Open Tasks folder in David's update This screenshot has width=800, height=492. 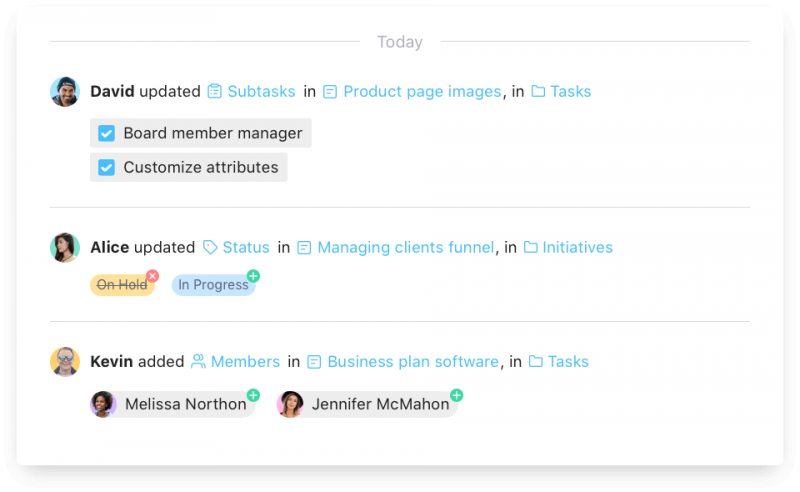pyautogui.click(x=570, y=91)
